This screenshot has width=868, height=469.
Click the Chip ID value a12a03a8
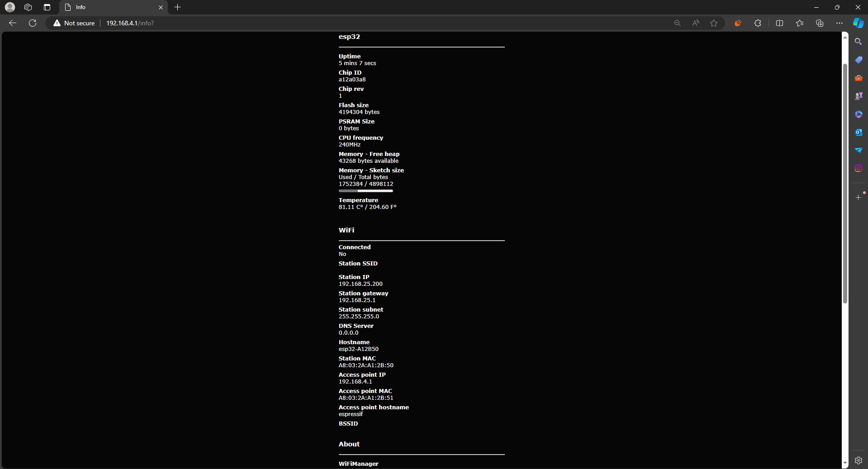coord(352,80)
